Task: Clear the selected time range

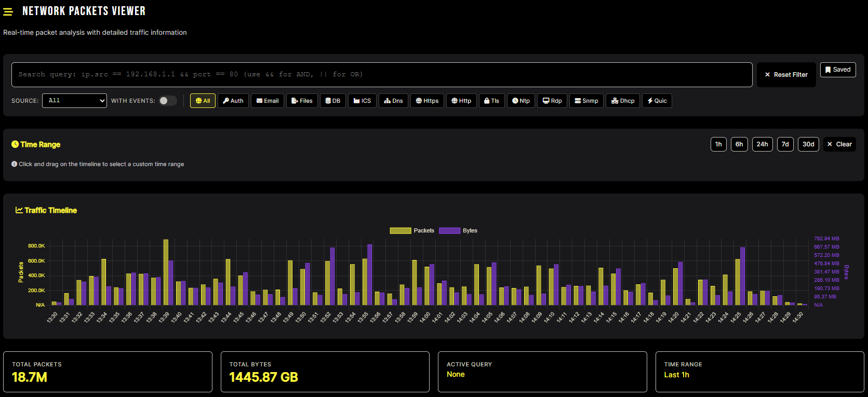Action: coord(839,144)
